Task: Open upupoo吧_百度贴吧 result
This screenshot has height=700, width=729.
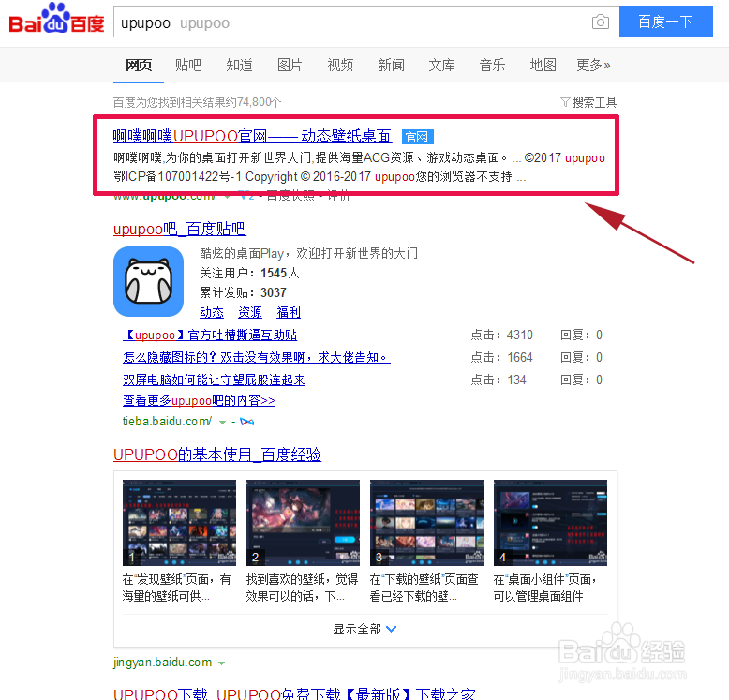Action: click(180, 229)
